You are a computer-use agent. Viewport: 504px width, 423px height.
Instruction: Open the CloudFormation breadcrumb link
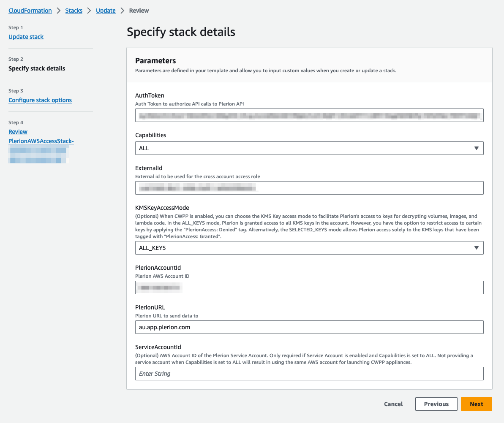[x=30, y=11]
